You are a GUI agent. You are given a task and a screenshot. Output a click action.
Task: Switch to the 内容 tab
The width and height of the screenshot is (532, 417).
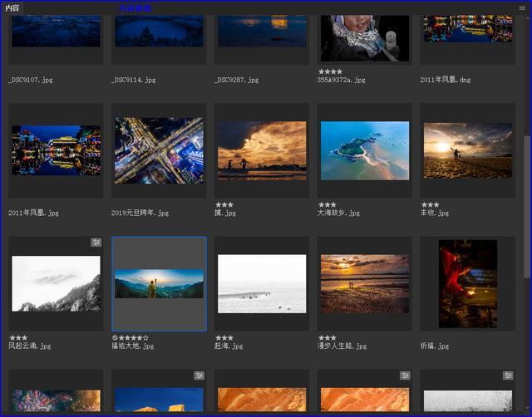pyautogui.click(x=12, y=7)
